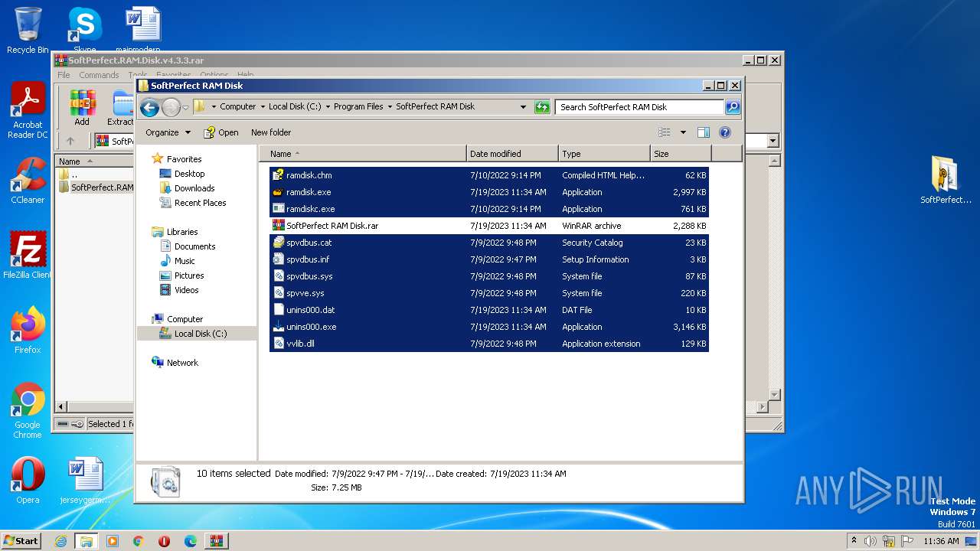
Task: Select vvlib.dll file
Action: pyautogui.click(x=300, y=344)
